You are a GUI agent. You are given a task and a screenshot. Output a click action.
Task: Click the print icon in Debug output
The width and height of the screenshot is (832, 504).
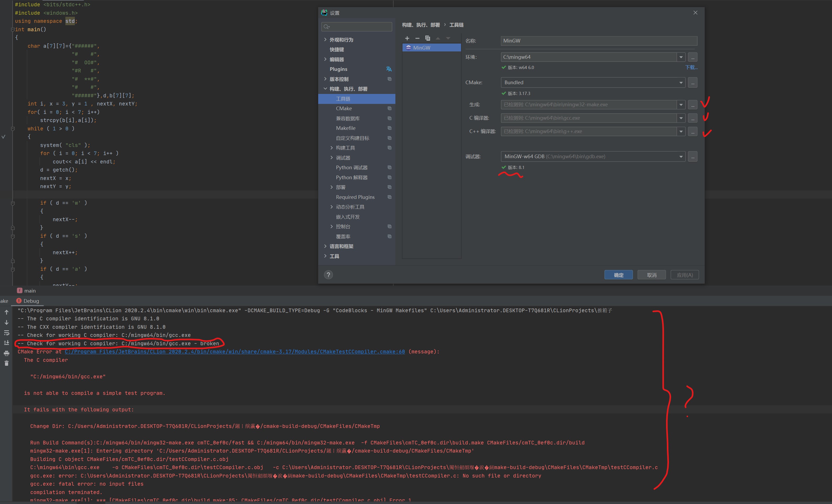click(6, 353)
